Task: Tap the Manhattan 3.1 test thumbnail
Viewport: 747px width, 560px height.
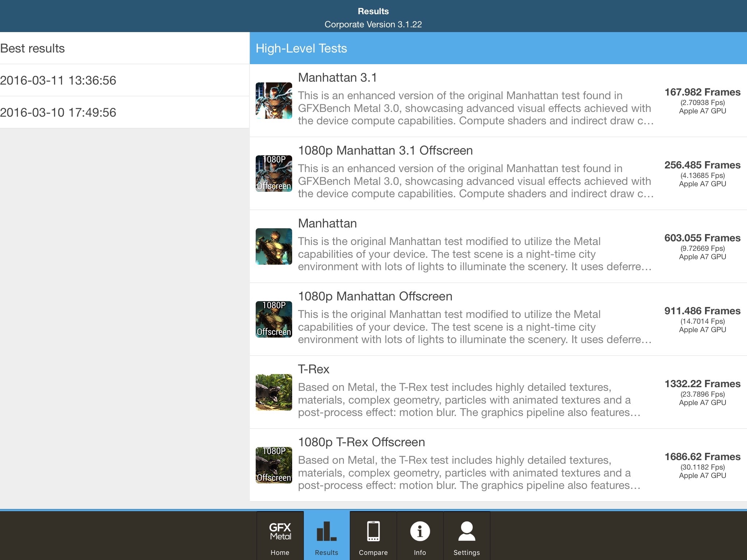Action: pyautogui.click(x=274, y=101)
